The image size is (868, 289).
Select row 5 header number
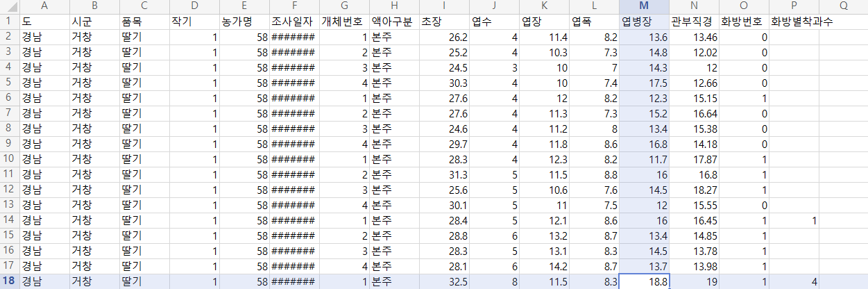(x=10, y=83)
